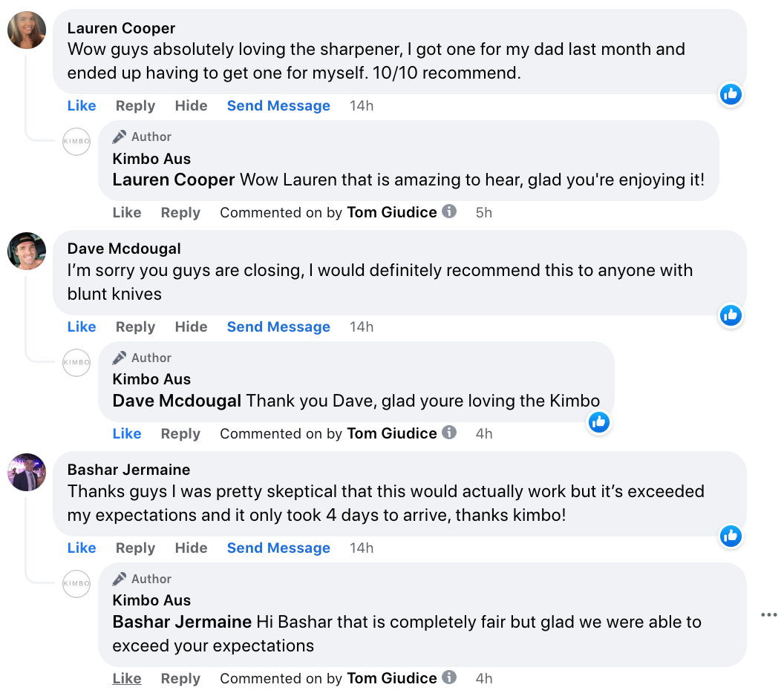Click the like reaction badge on Dave Mcdougal's comment
Viewport: 784px width, 693px height.
point(731,315)
